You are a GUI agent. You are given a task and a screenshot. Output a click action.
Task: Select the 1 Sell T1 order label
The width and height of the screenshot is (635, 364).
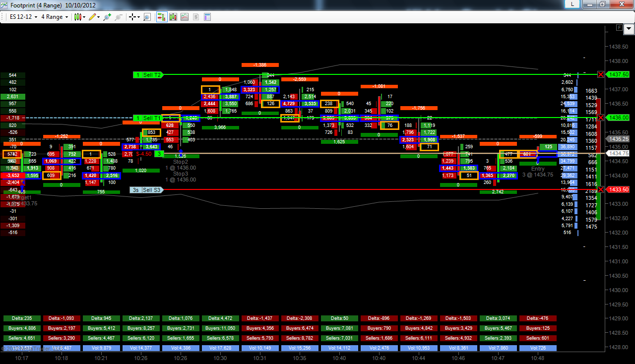tap(148, 118)
